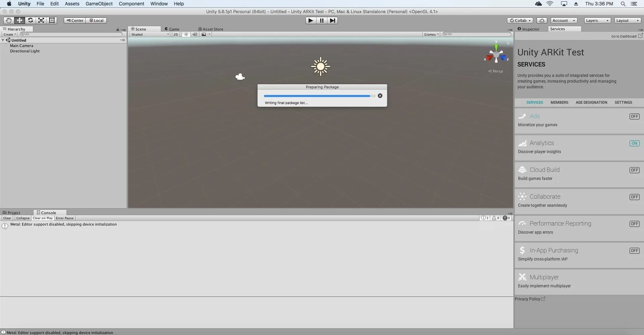644x335 pixels.
Task: Click the Scene view search field
Action: 476,34
